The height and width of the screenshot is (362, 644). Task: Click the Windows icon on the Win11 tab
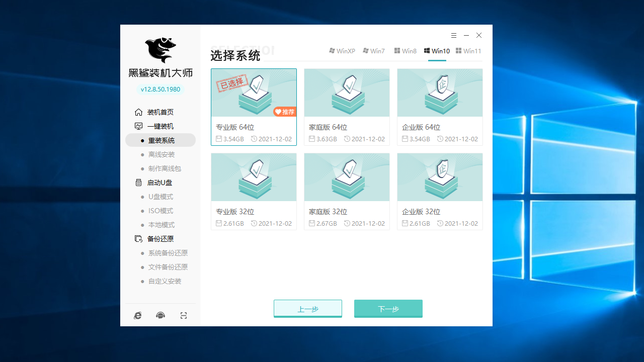click(x=458, y=50)
